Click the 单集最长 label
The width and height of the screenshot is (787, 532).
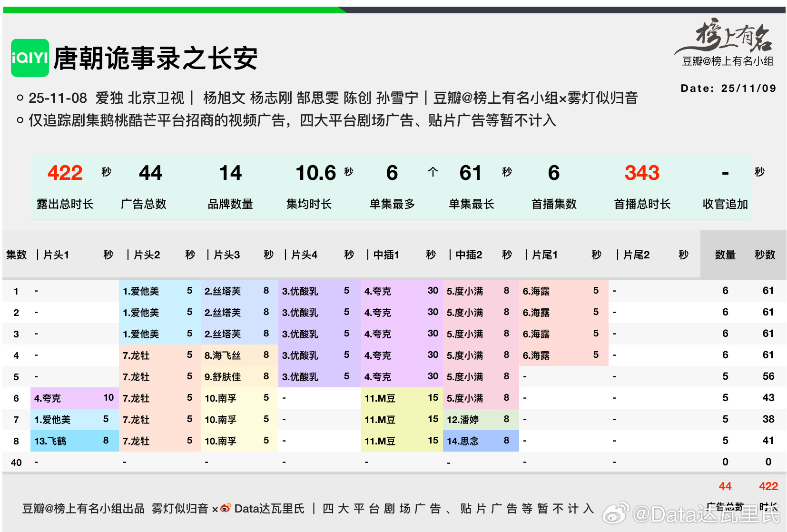coord(472,204)
